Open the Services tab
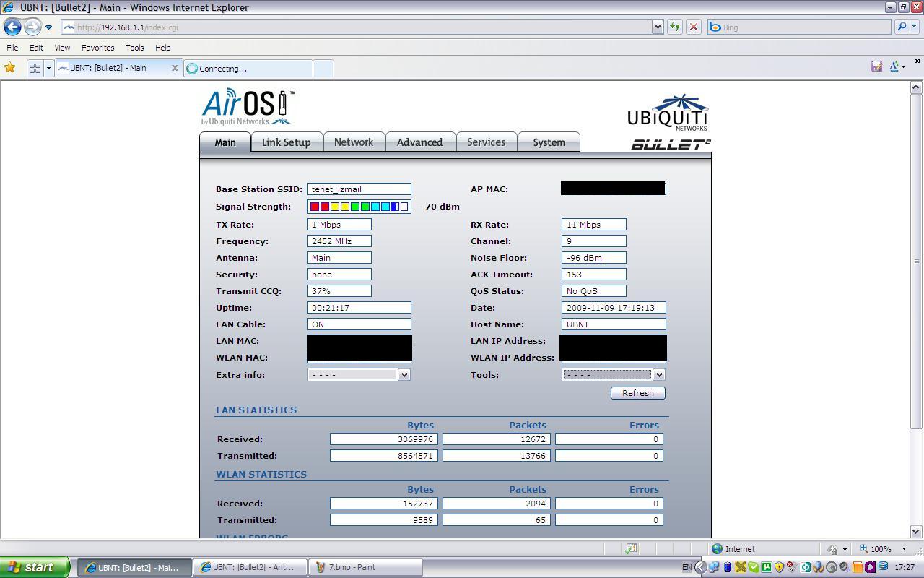 486,142
